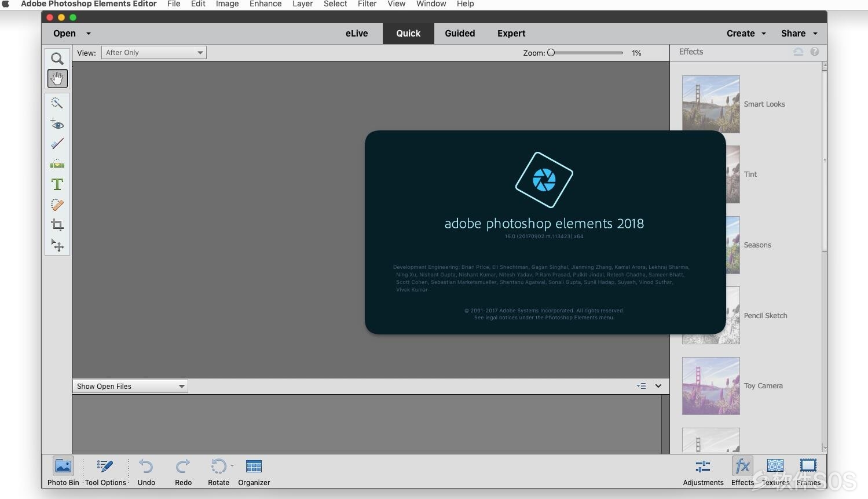Click the Effects panel vertical scrollbar
868x499 pixels.
(x=825, y=161)
